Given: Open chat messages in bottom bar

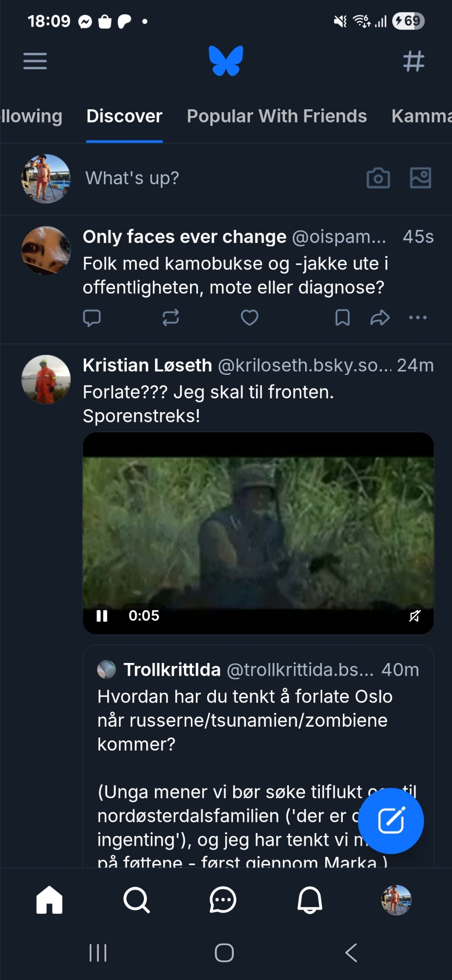Looking at the screenshot, I should (x=223, y=900).
